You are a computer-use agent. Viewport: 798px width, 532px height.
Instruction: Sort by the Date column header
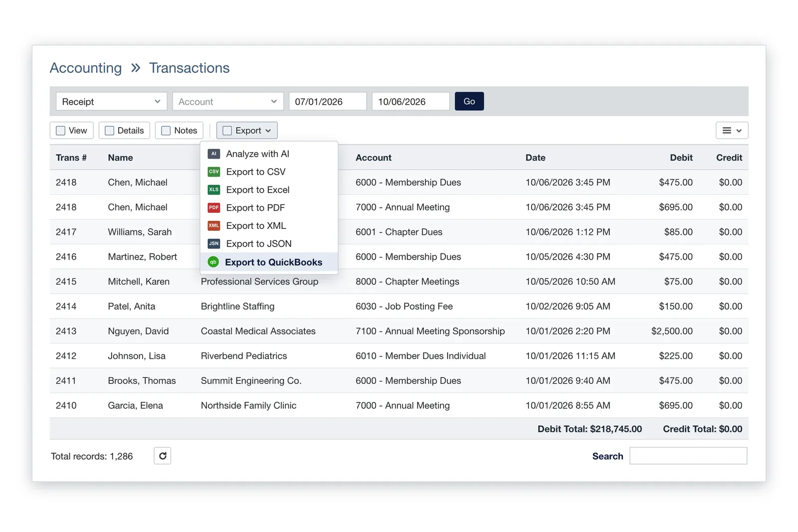coord(535,158)
